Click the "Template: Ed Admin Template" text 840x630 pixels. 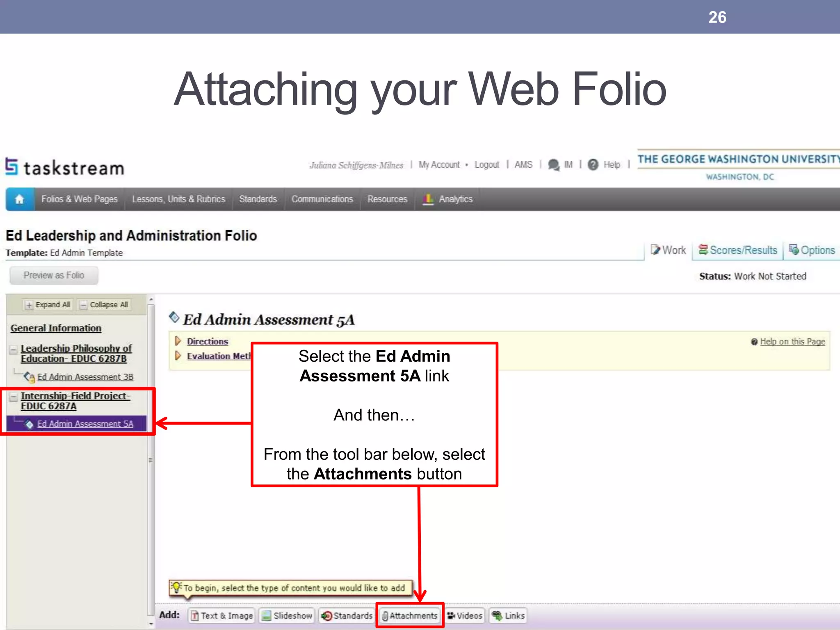coord(64,253)
